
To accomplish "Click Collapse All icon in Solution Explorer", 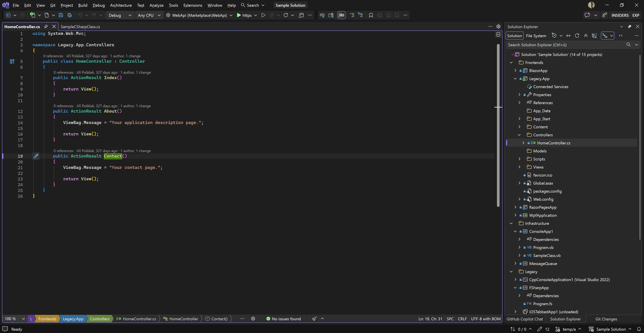I will [586, 36].
